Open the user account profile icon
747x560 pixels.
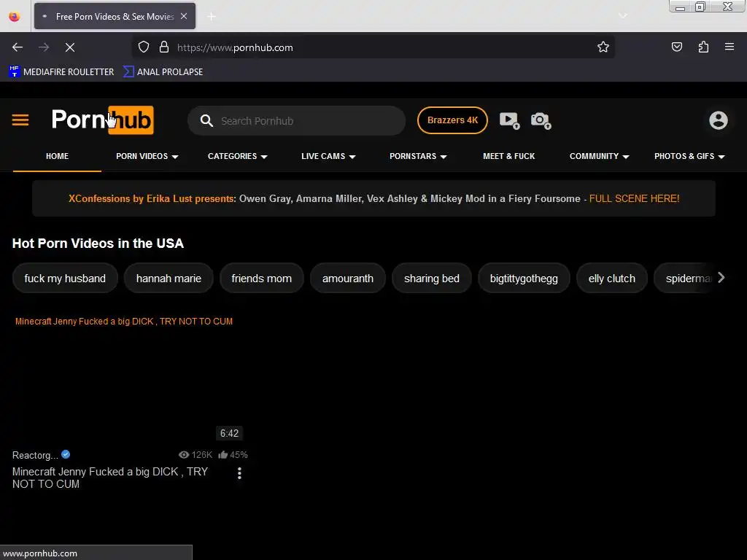tap(718, 120)
